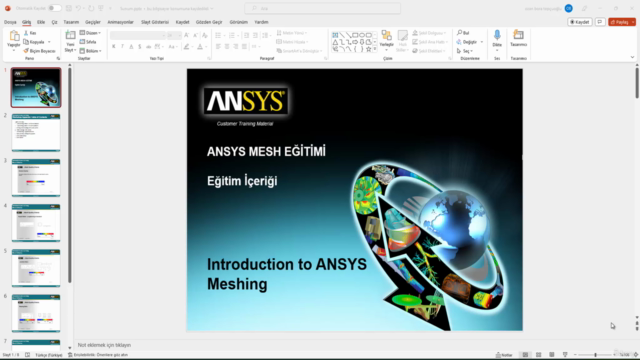
Task: Select slide 2 thumbnail
Action: pyautogui.click(x=36, y=133)
